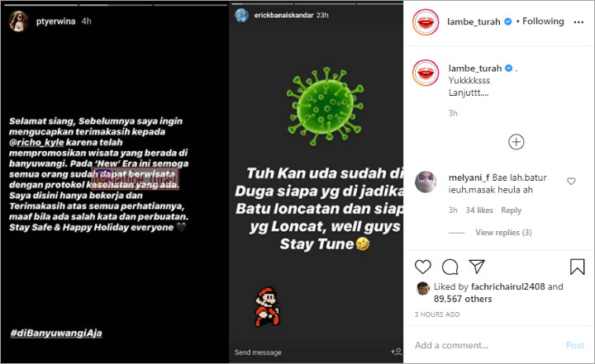This screenshot has height=364, width=595.
Task: Share post using the paper plane icon
Action: (x=477, y=267)
